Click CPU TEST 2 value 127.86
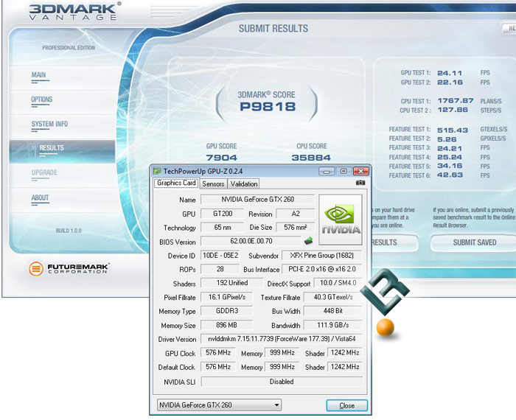Screen dimensions: 516x420 (x=453, y=110)
